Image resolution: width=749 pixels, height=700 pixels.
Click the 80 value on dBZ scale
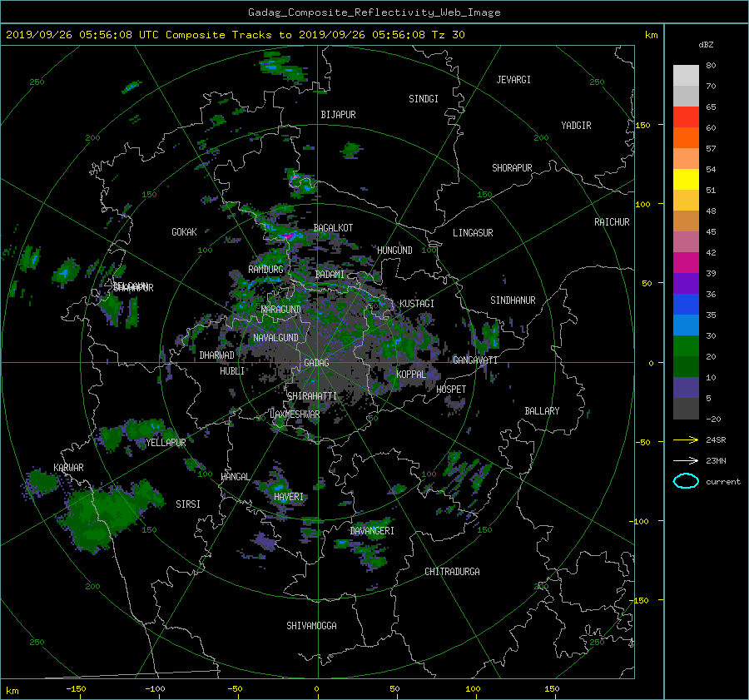pos(711,66)
